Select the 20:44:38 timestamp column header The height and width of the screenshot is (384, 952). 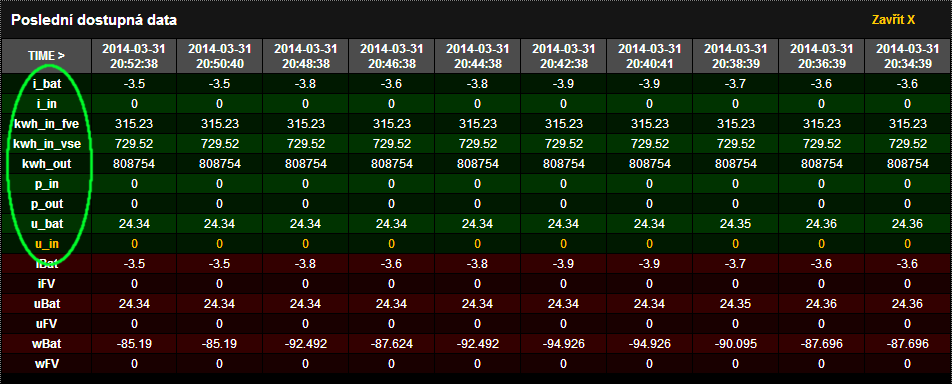tap(478, 55)
